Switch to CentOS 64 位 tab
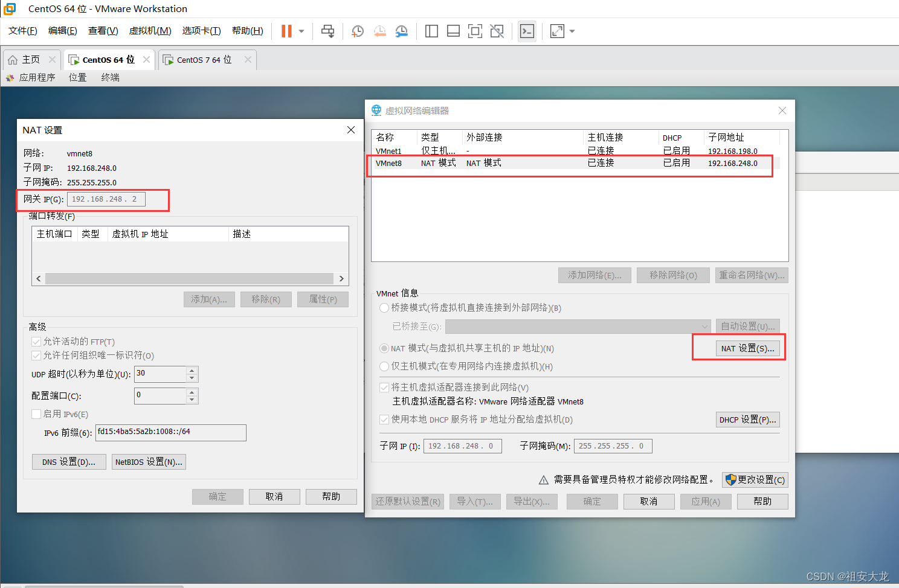 coord(109,60)
